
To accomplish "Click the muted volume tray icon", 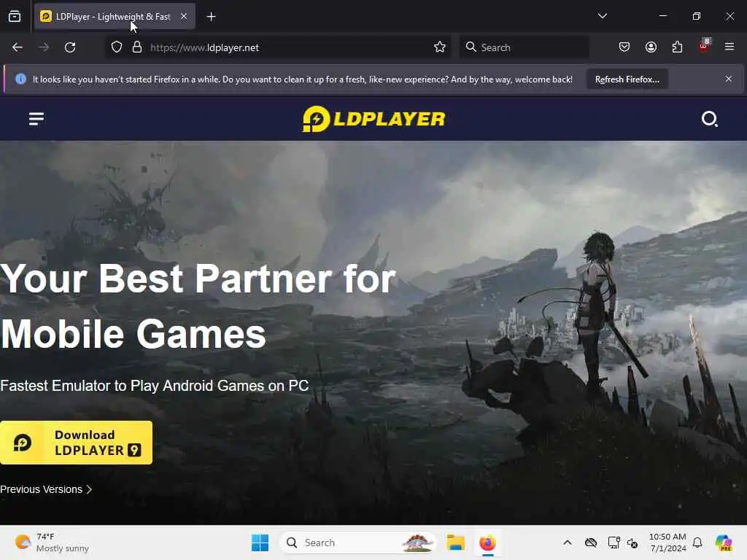I will coord(632,542).
